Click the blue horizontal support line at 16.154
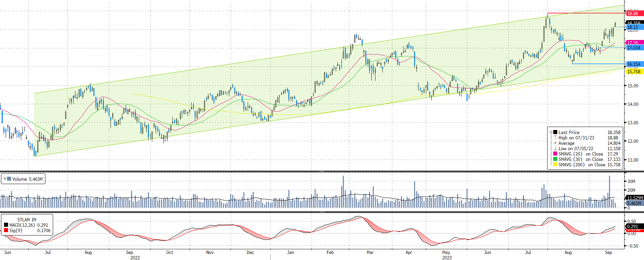644x260 pixels. [598, 63]
